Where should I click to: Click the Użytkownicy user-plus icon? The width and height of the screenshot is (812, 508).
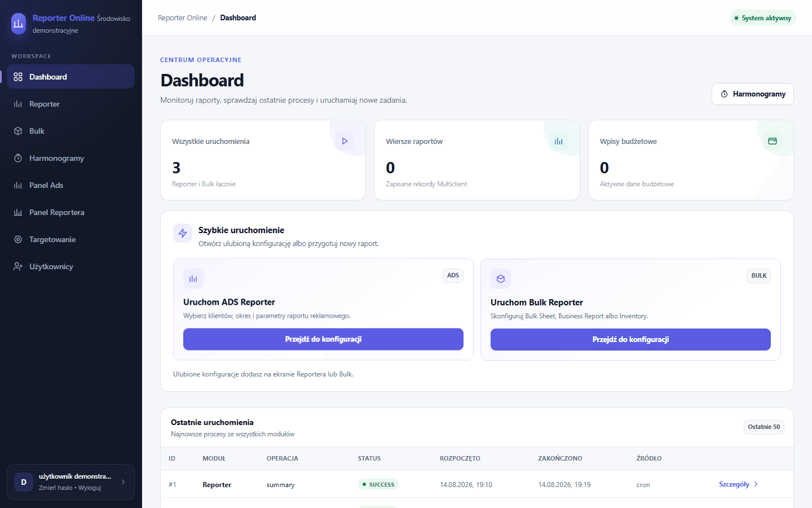(x=18, y=266)
